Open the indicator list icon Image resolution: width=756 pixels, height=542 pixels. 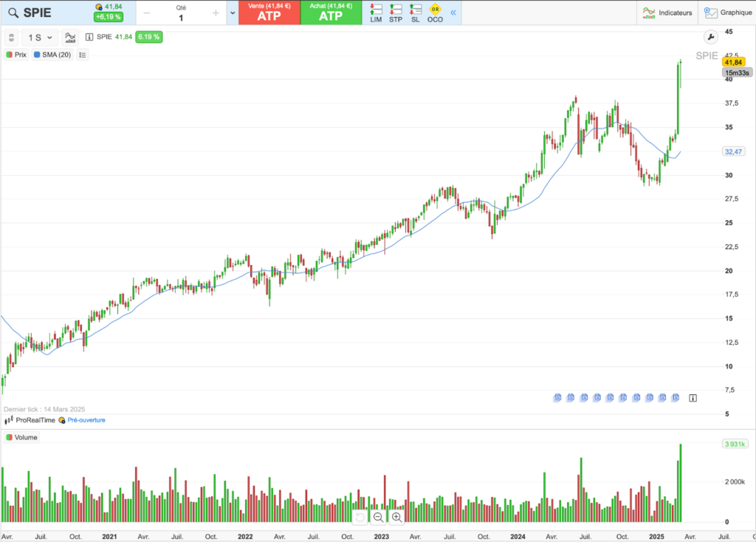pyautogui.click(x=83, y=55)
